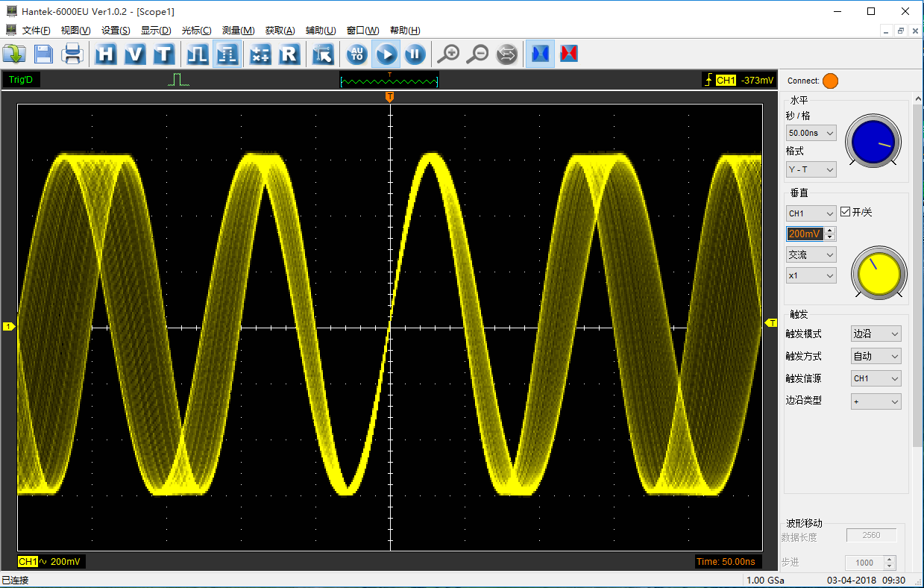Pause acquisition with the pause icon
Viewport: 924px width, 588px height.
click(415, 54)
